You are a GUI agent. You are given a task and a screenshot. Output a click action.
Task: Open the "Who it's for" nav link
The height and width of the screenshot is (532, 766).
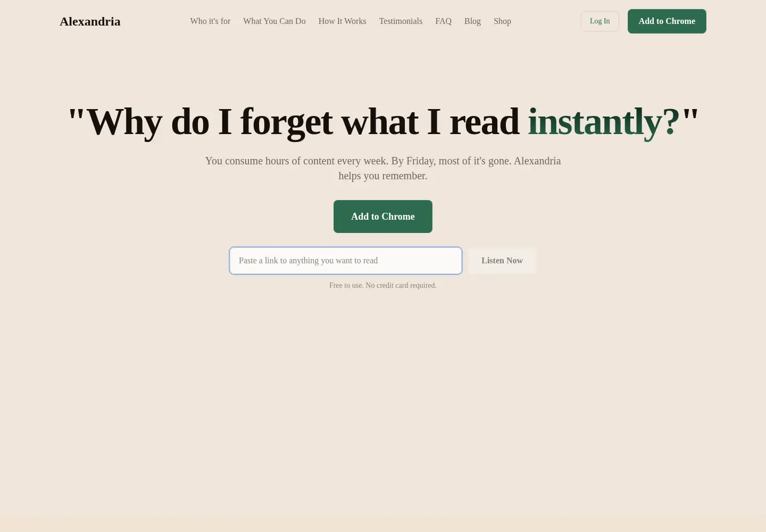pyautogui.click(x=210, y=21)
